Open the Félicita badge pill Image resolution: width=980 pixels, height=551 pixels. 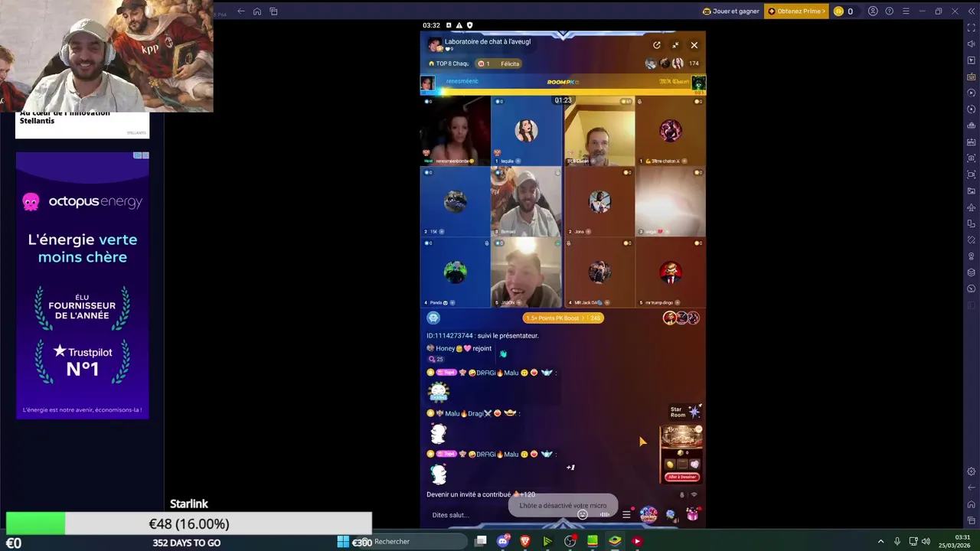click(x=499, y=64)
